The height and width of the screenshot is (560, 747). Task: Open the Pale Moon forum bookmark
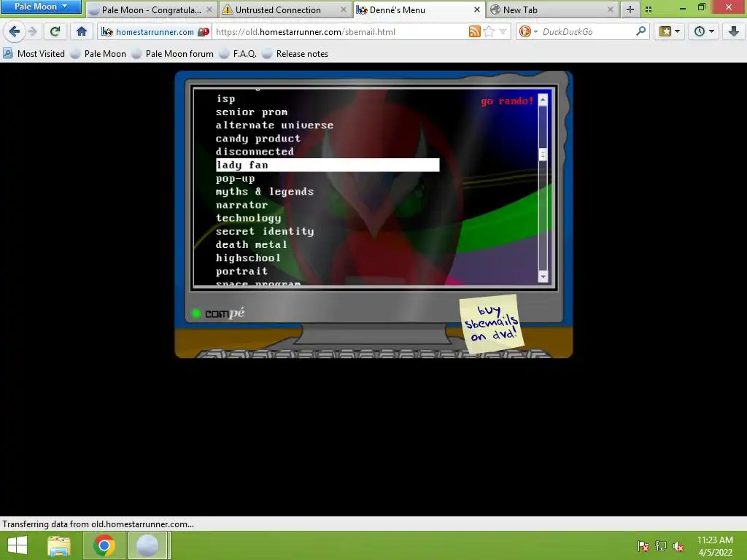(172, 54)
